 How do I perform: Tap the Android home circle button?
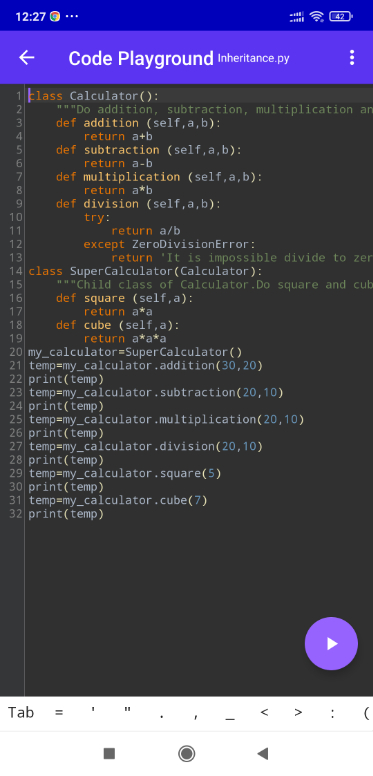186,754
